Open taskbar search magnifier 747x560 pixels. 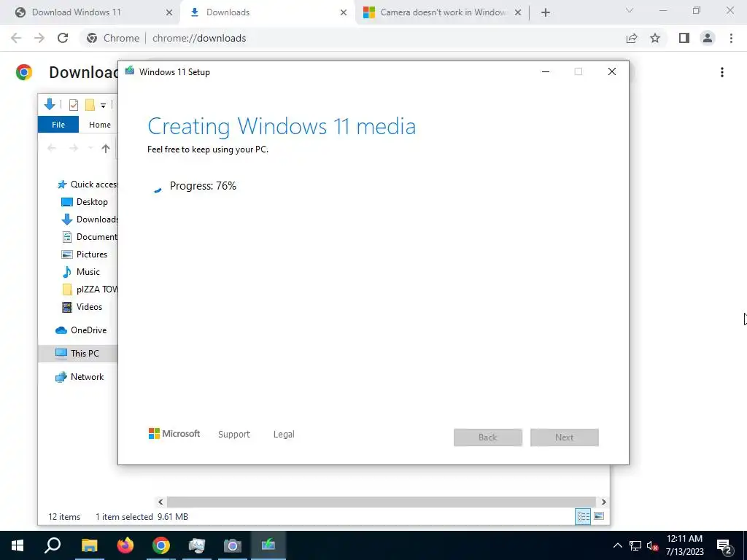(53, 545)
